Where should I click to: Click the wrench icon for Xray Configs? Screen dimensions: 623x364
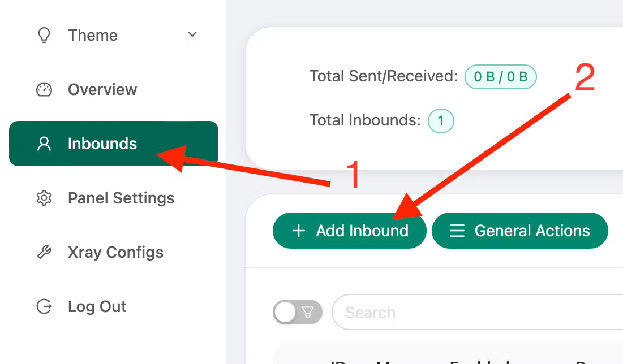coord(44,252)
